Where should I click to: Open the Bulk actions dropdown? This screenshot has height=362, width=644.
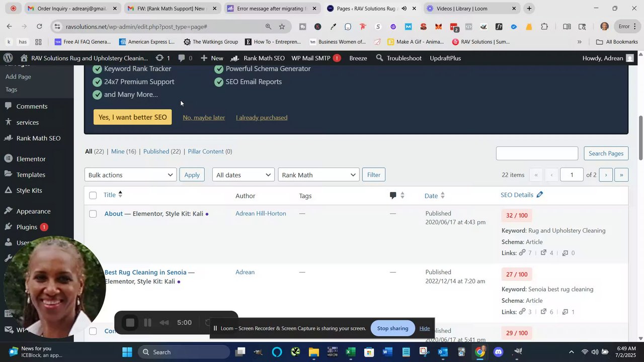pos(130,175)
